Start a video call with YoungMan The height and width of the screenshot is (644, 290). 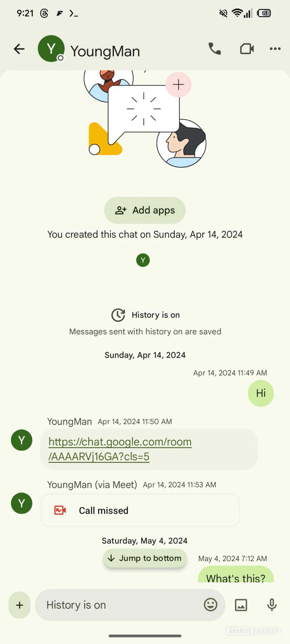247,49
